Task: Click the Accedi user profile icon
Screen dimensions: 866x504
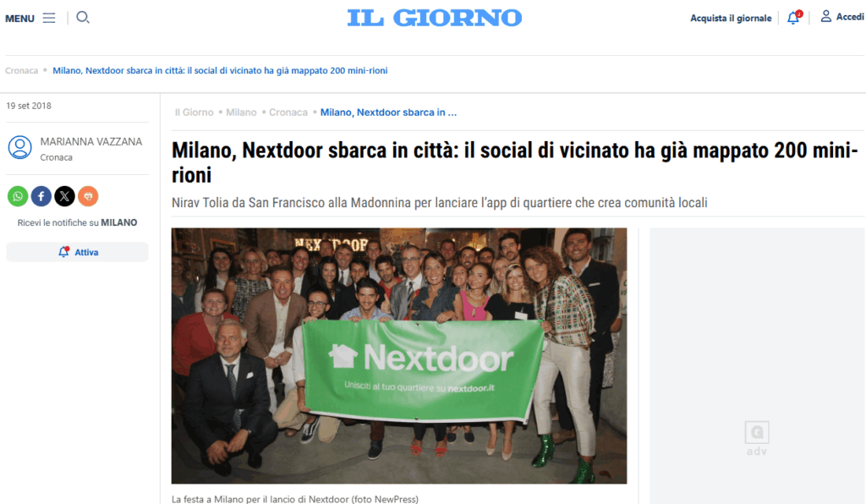Action: pos(825,17)
